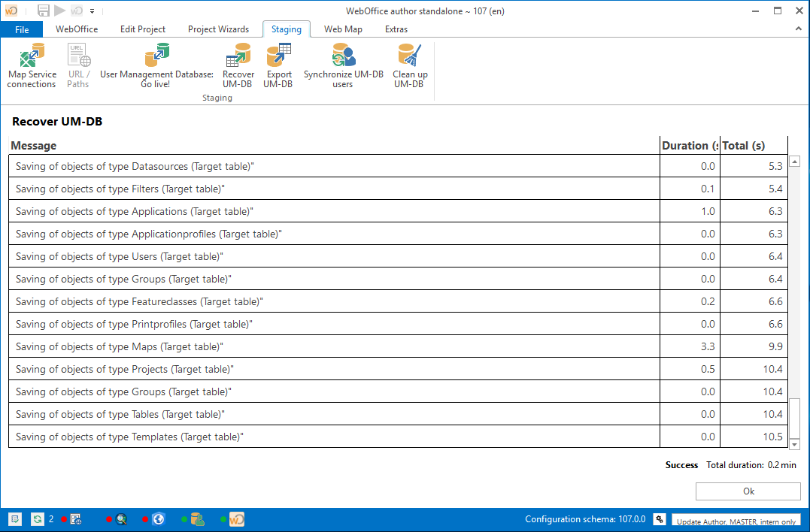Switch to the Web Map tab
The height and width of the screenshot is (532, 810).
[343, 29]
